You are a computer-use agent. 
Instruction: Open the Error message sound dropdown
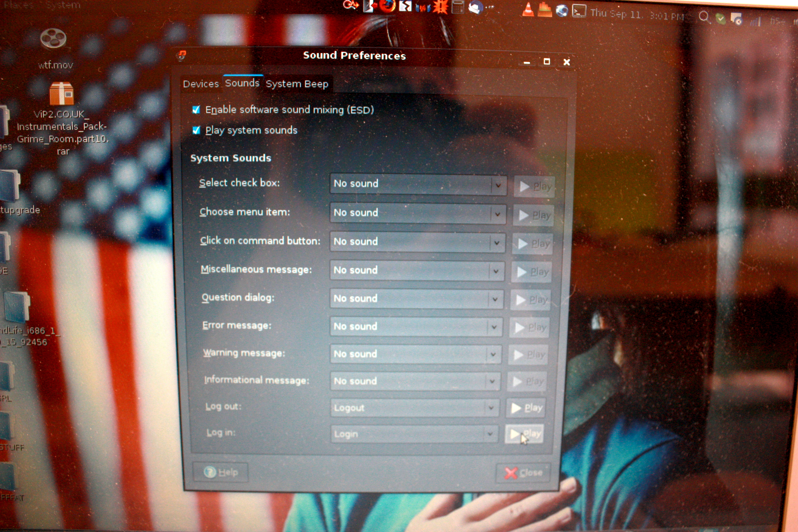click(x=416, y=327)
